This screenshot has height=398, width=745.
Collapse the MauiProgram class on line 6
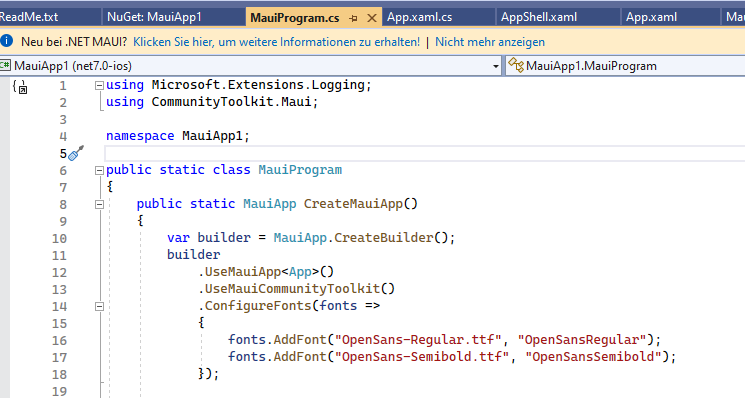[99, 171]
